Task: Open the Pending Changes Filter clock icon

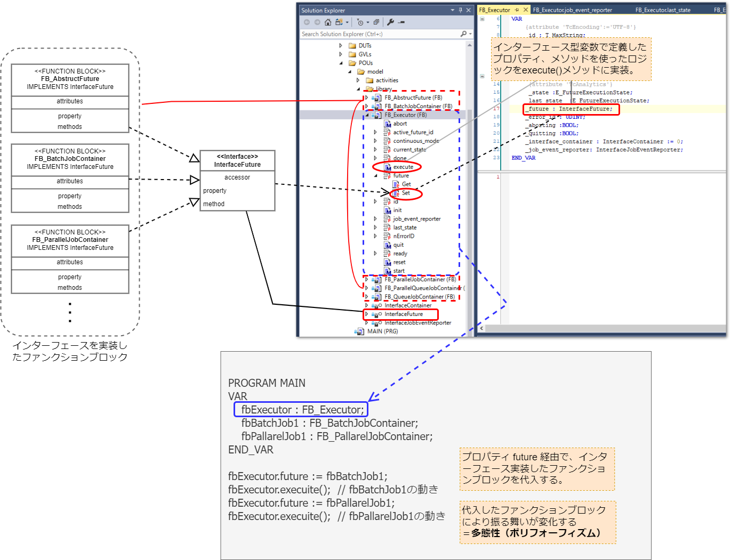Action: 360,22
